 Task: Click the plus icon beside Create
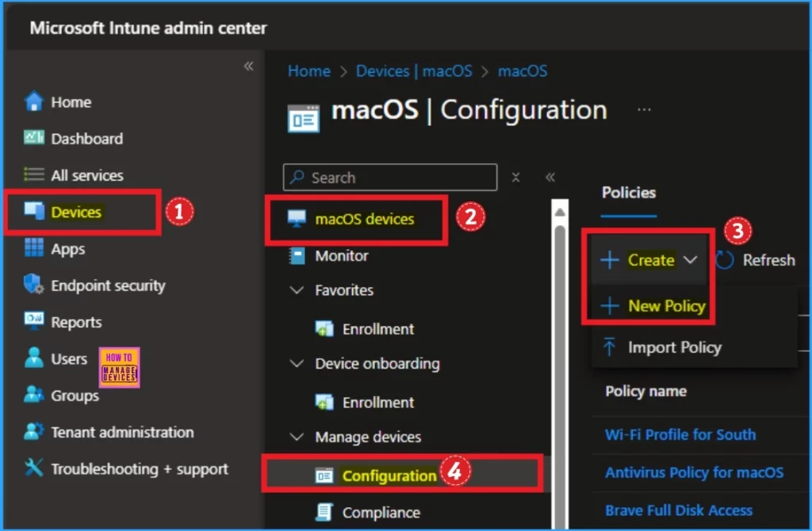point(610,260)
